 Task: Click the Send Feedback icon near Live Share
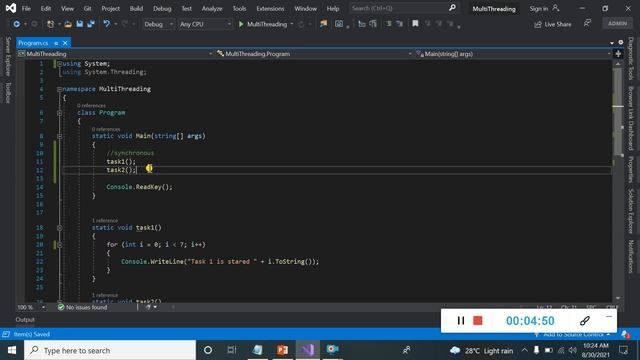[x=587, y=23]
